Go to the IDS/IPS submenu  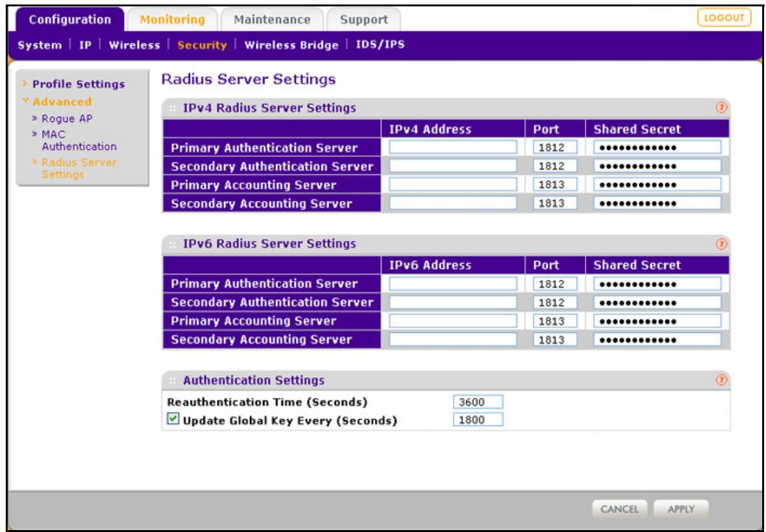[x=380, y=45]
